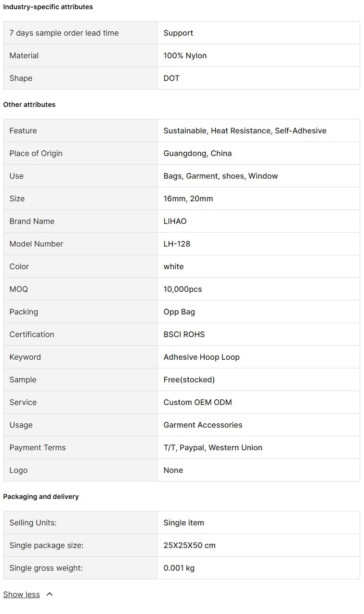The image size is (364, 614).
Task: Click the Show less link
Action: point(22,594)
